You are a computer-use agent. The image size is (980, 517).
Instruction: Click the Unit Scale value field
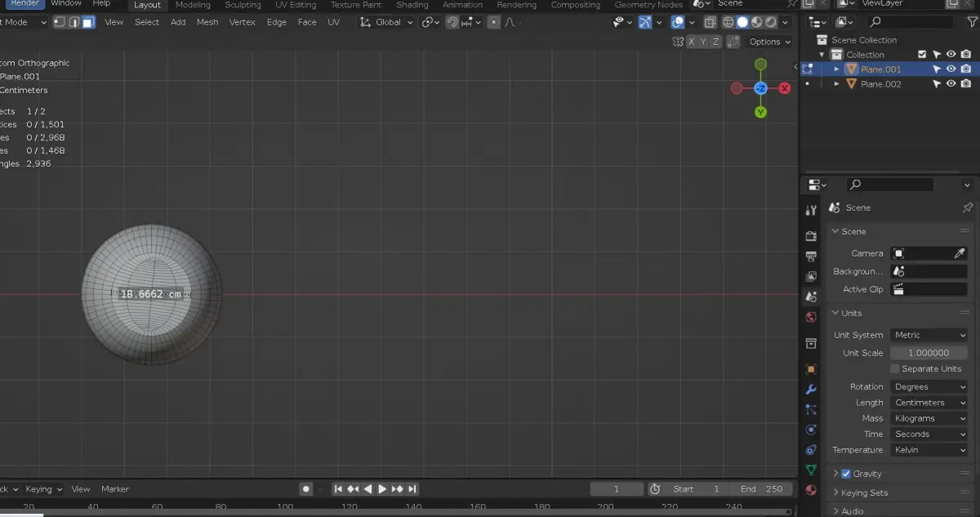click(929, 353)
